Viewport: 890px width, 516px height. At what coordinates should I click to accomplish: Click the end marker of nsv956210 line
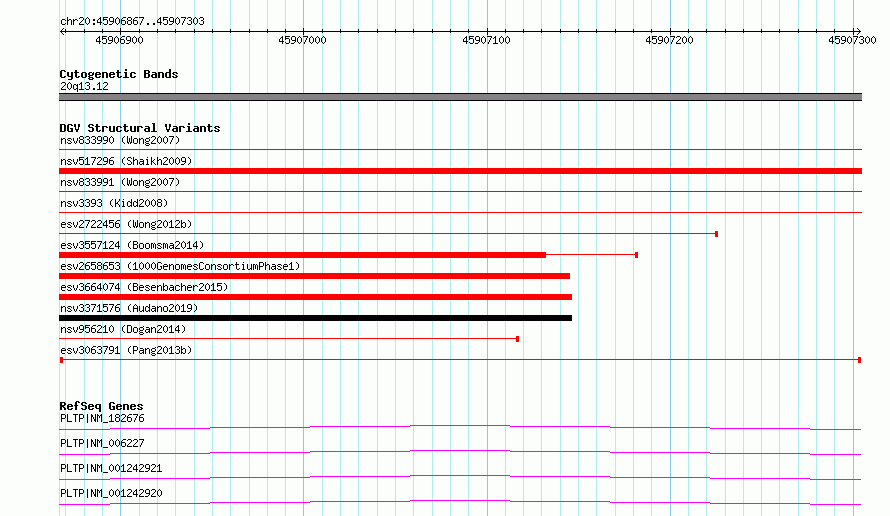point(517,339)
